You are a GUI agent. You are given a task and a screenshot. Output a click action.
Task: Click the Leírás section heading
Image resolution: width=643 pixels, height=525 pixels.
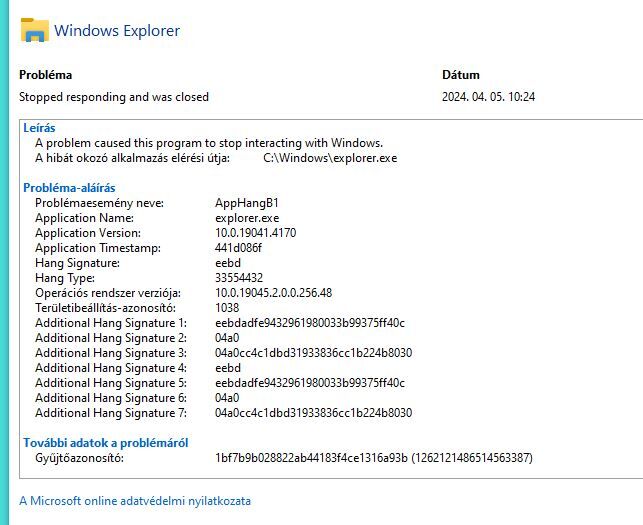[39, 128]
